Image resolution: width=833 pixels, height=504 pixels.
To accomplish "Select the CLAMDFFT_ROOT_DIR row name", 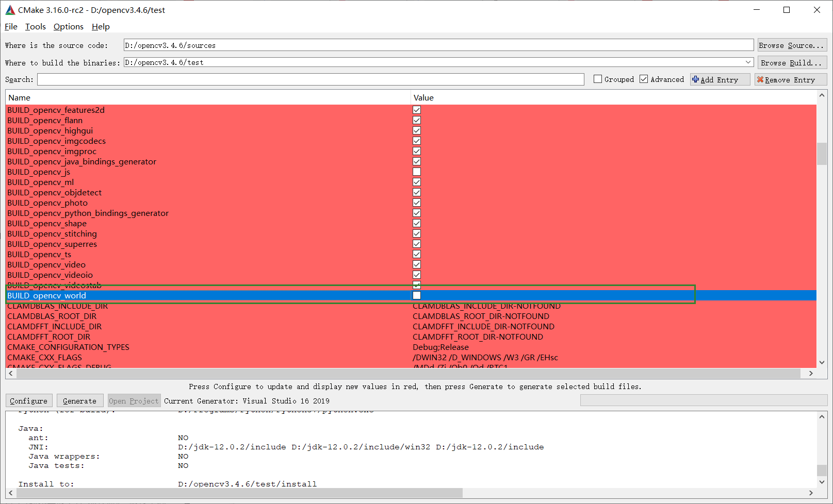I will click(48, 337).
